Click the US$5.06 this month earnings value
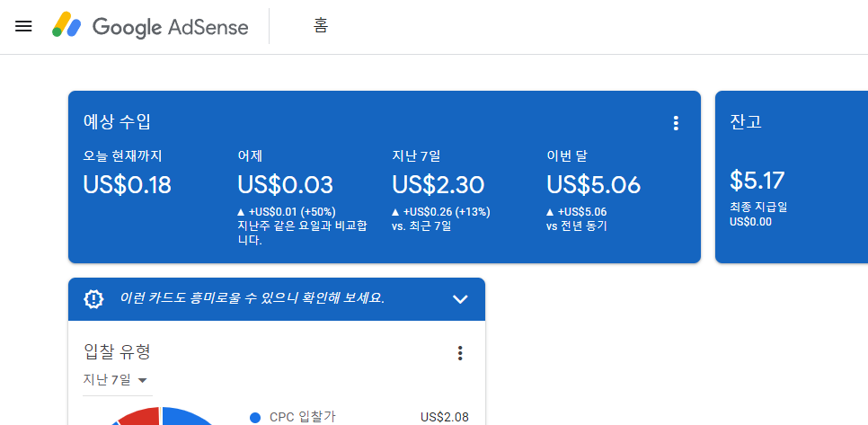 click(x=593, y=185)
